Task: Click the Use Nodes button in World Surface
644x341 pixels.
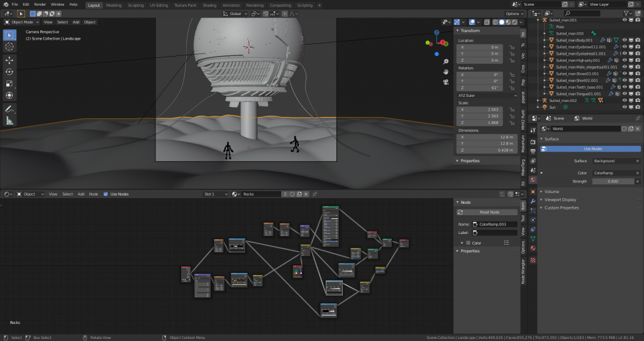Action: (591, 148)
